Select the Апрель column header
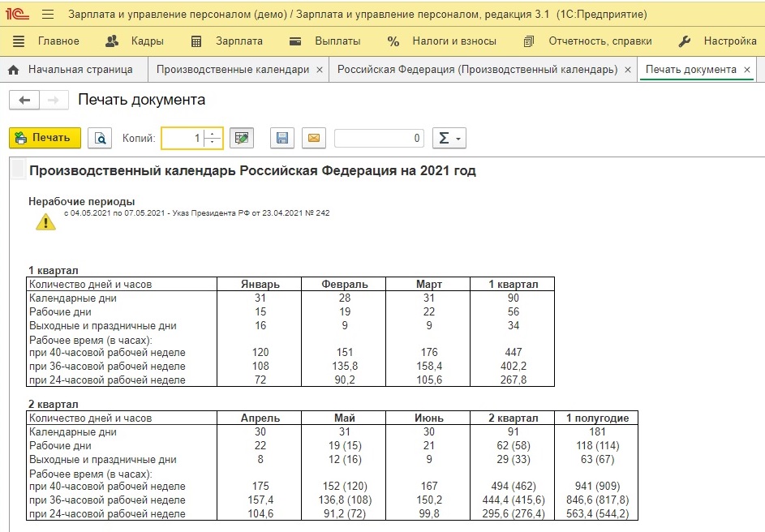 click(x=260, y=418)
